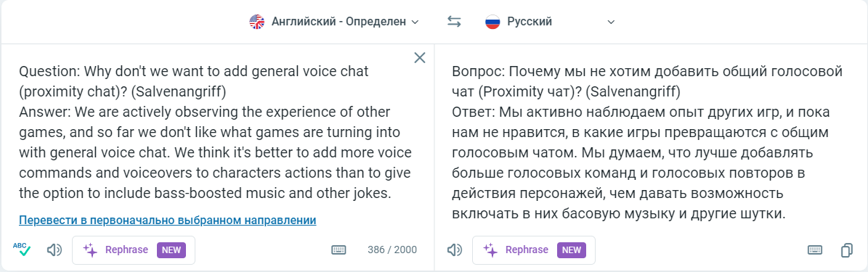868x272 pixels.
Task: Expand target language list via chevron
Action: pos(611,22)
